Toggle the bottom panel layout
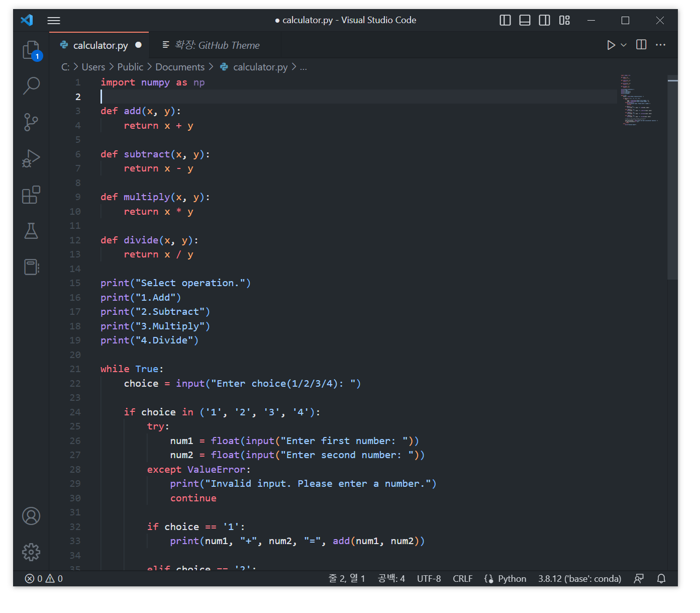This screenshot has width=700, height=613. pyautogui.click(x=525, y=20)
